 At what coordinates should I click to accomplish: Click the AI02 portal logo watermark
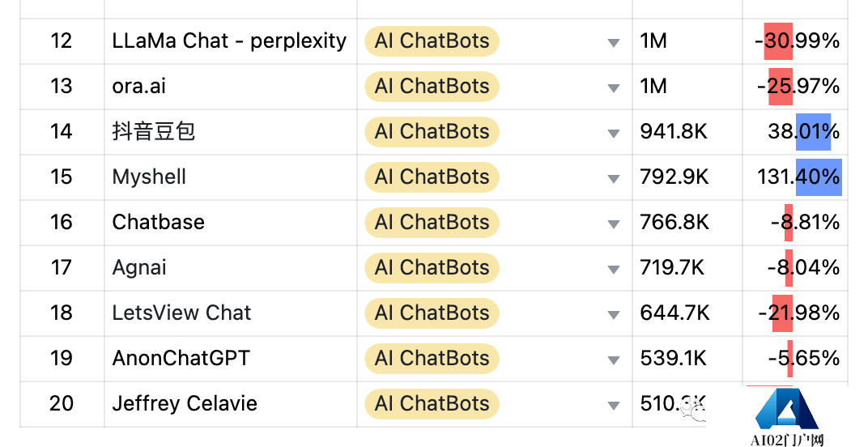[x=787, y=416]
